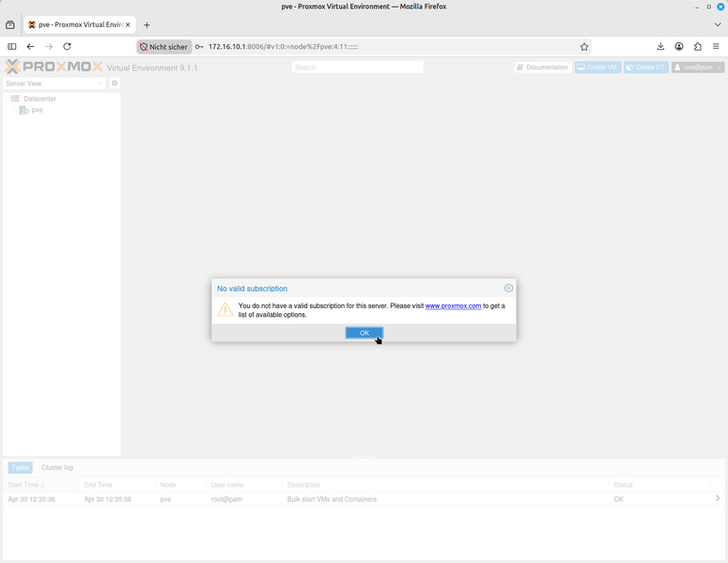Image resolution: width=728 pixels, height=563 pixels.
Task: Click the Create VM button
Action: [597, 68]
